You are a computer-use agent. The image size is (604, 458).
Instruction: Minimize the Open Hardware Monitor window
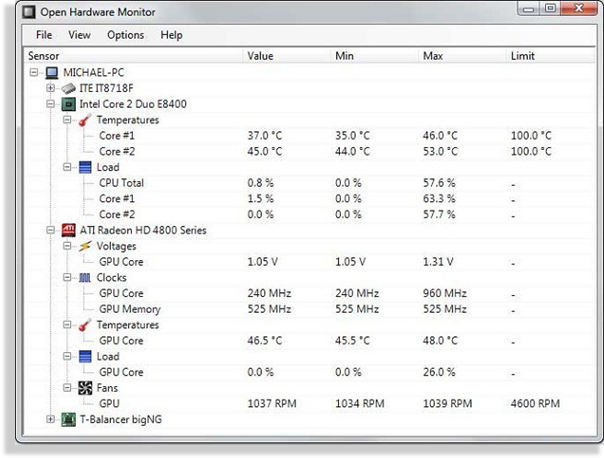click(529, 8)
